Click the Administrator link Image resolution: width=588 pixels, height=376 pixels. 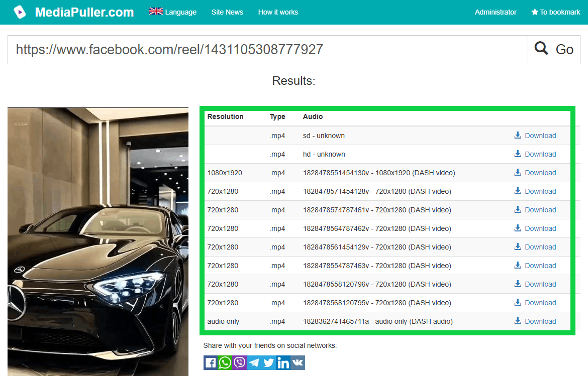click(x=496, y=12)
